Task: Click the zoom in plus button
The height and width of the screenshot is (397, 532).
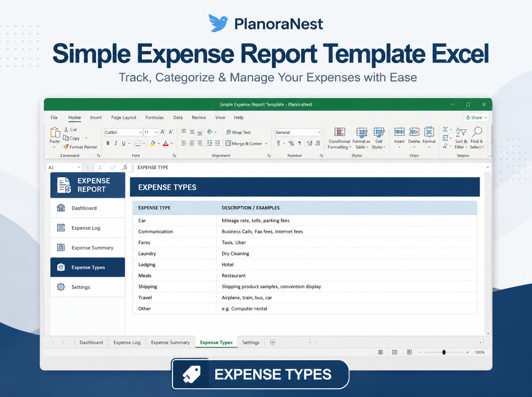Action: 467,352
